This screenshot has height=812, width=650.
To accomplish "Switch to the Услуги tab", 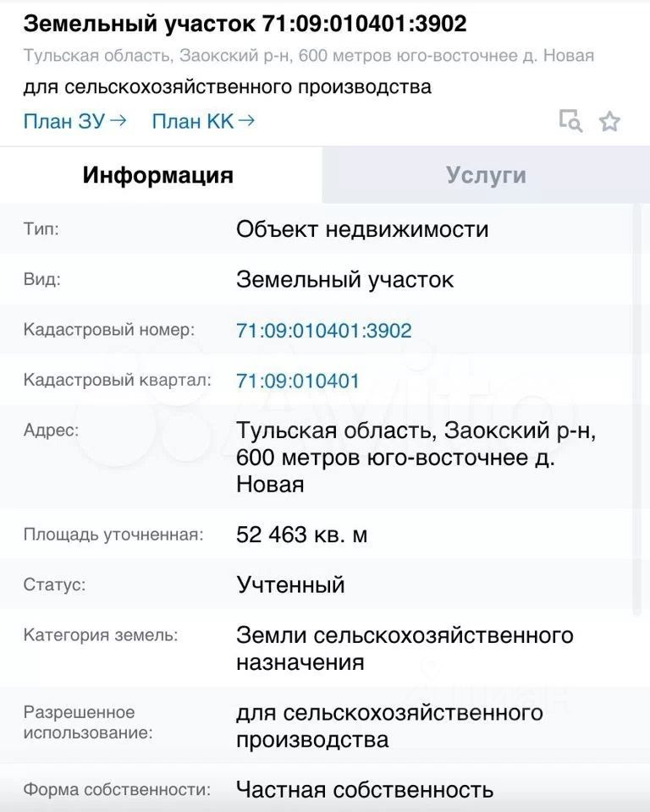I will [x=486, y=175].
